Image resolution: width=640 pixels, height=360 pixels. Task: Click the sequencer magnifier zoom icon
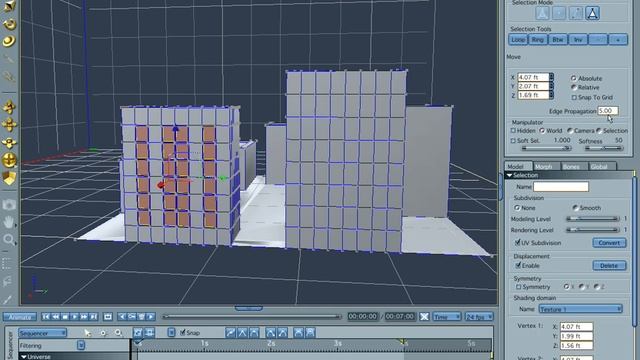(118, 333)
